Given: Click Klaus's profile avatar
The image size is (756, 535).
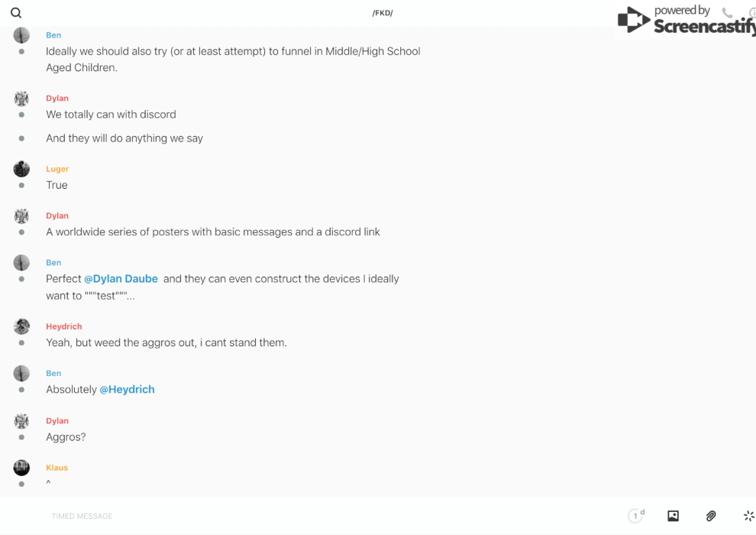Looking at the screenshot, I should point(21,468).
